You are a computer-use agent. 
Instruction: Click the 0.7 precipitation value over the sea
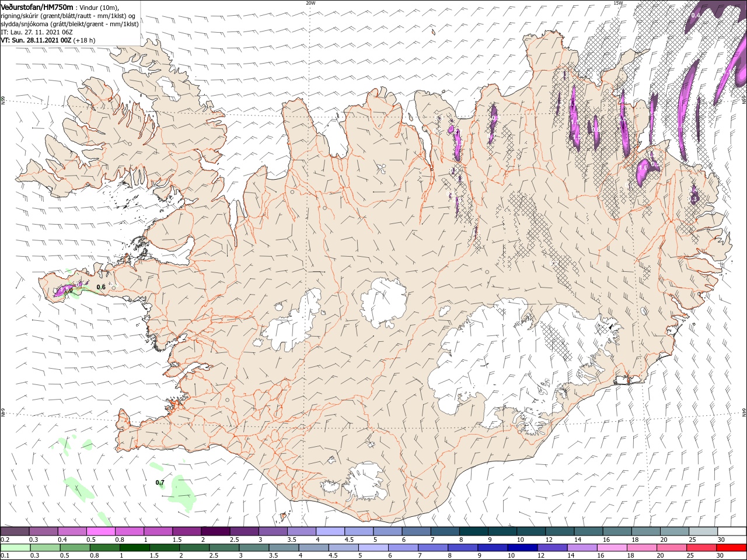point(160,482)
